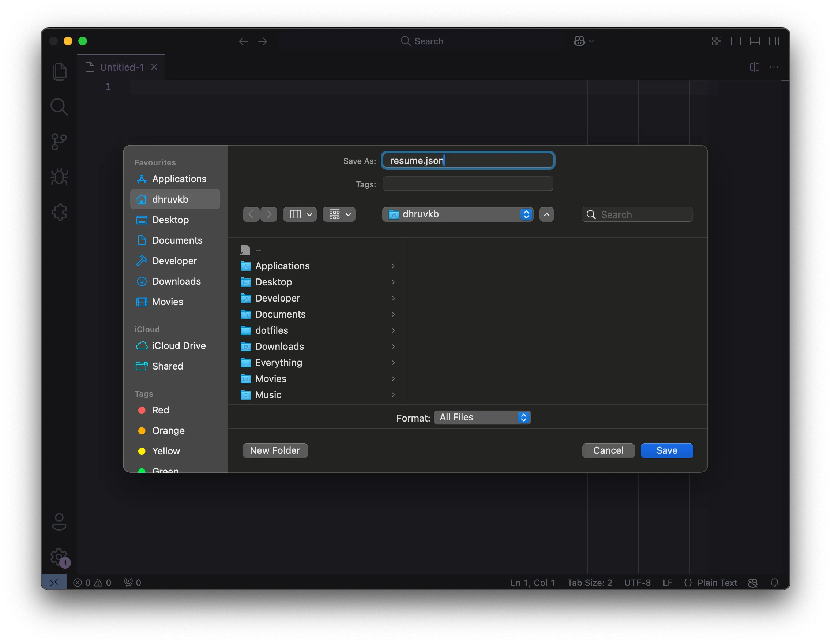Click the New Folder button
831x644 pixels.
(275, 451)
